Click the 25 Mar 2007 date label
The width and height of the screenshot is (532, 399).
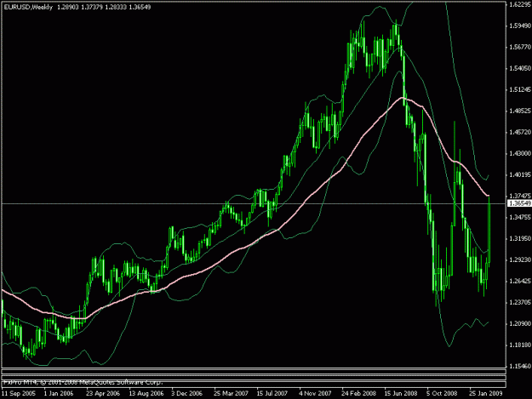pyautogui.click(x=231, y=394)
